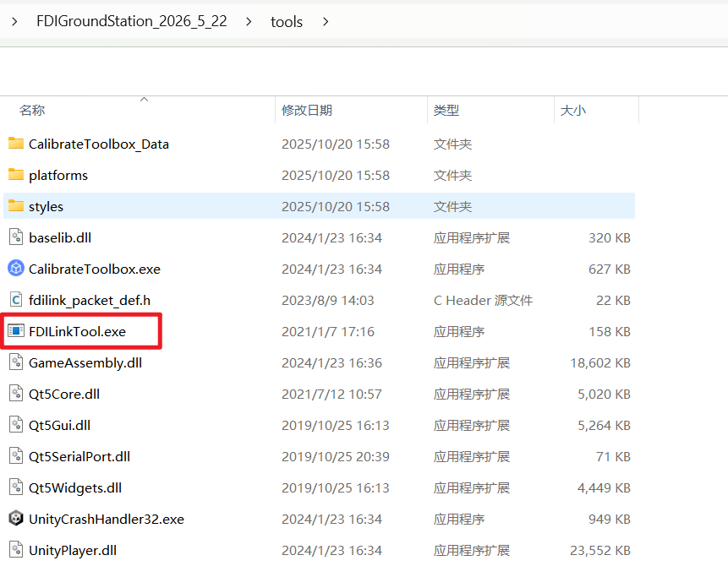Click the UnityCrashHandler32.exe Unity icon
Viewport: 728px width, 577px height.
(x=16, y=518)
